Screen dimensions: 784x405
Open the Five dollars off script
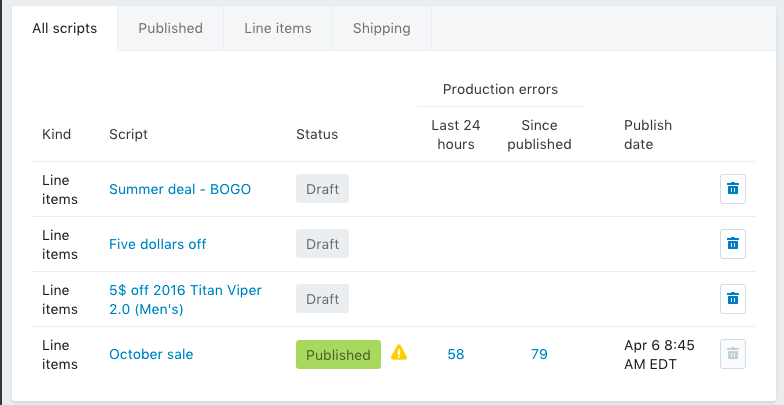point(158,244)
